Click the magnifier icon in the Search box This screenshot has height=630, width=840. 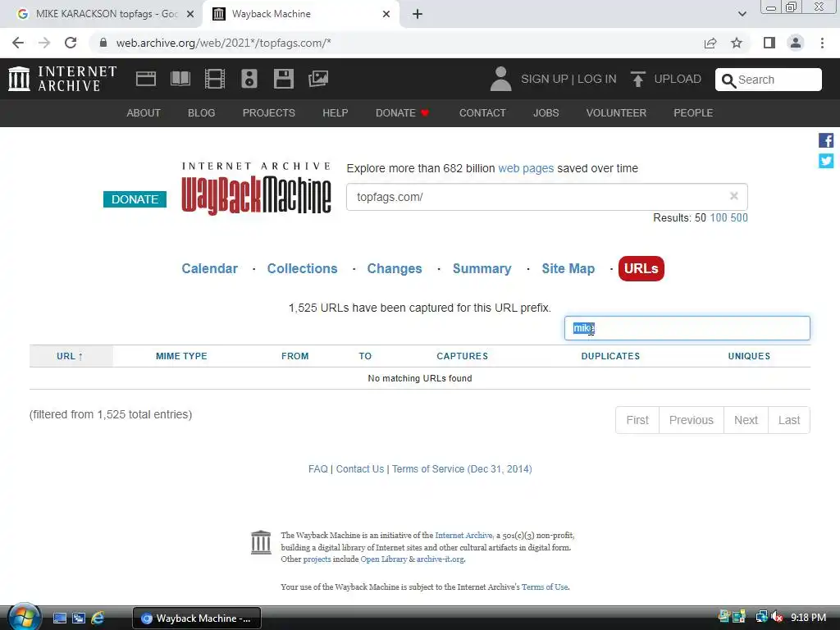tap(728, 80)
